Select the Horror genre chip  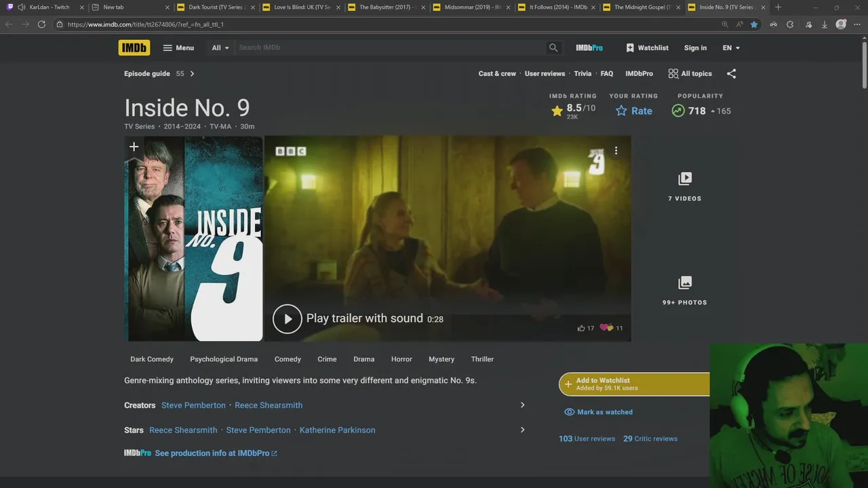point(401,359)
